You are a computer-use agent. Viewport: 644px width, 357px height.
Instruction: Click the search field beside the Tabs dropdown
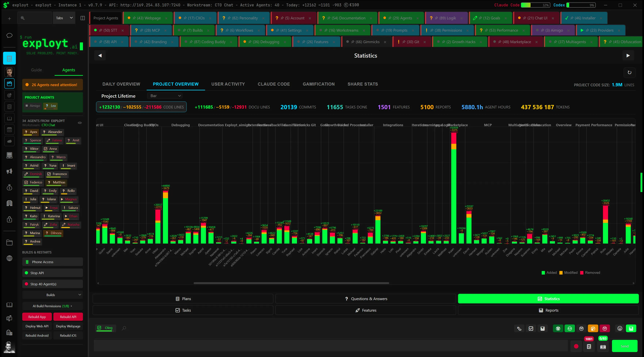click(x=35, y=18)
